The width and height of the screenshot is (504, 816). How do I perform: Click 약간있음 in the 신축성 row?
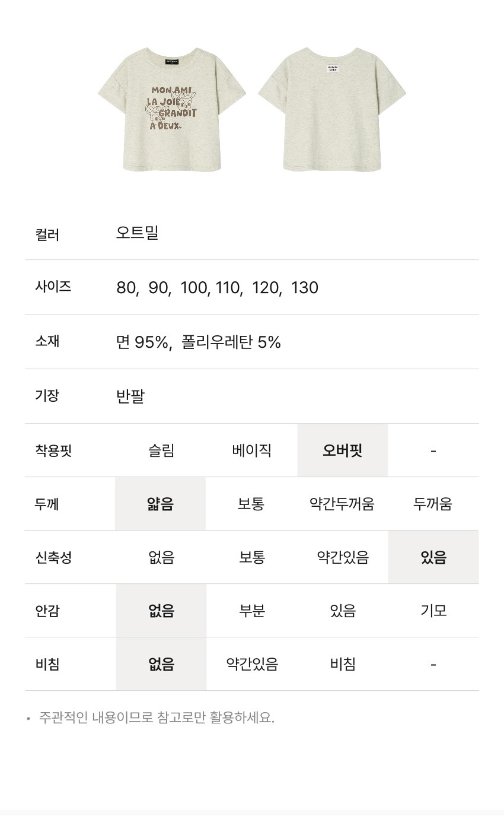tap(342, 557)
